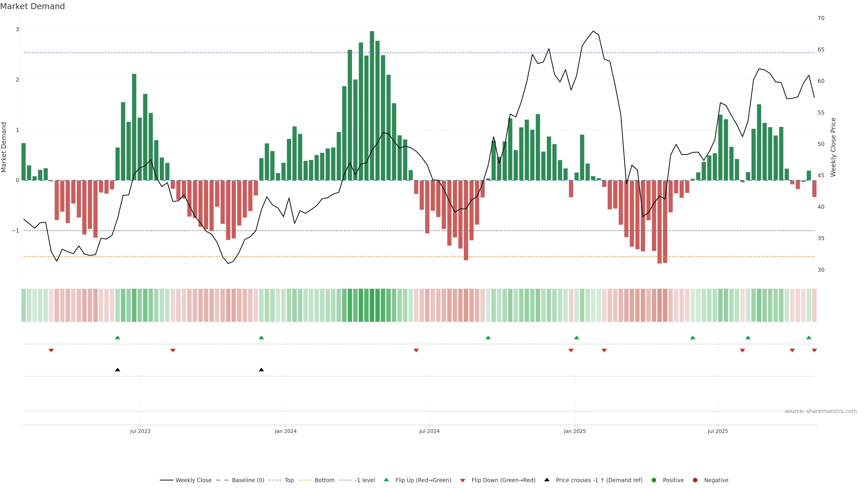Click the red Negative legend dot
Screen dimensions: 868x488
(695, 480)
